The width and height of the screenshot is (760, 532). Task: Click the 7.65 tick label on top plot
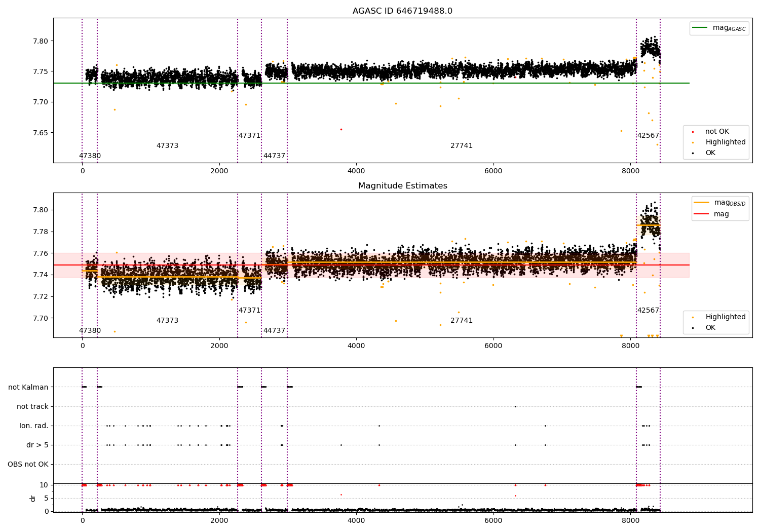click(x=41, y=133)
